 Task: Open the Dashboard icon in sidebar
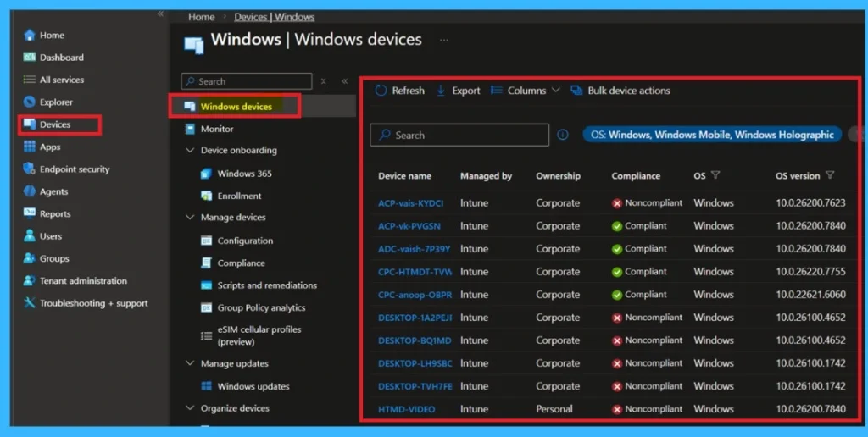[x=30, y=57]
